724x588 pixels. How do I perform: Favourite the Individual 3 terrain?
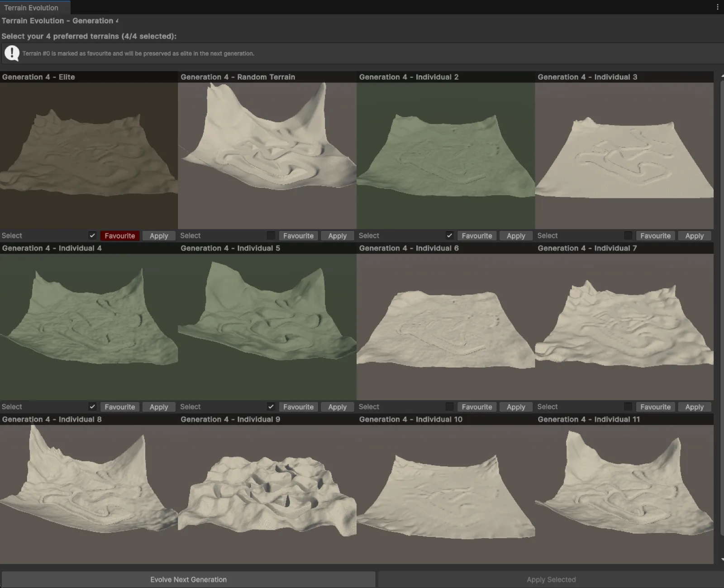(x=655, y=236)
